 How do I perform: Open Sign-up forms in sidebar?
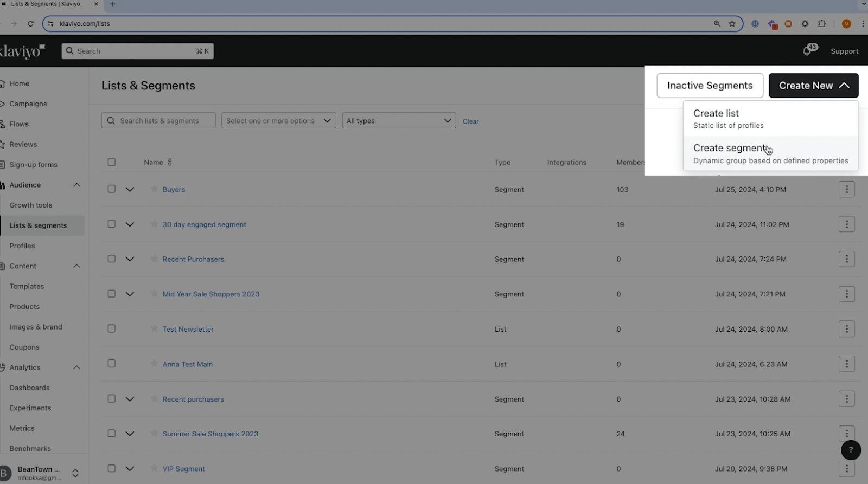click(33, 165)
